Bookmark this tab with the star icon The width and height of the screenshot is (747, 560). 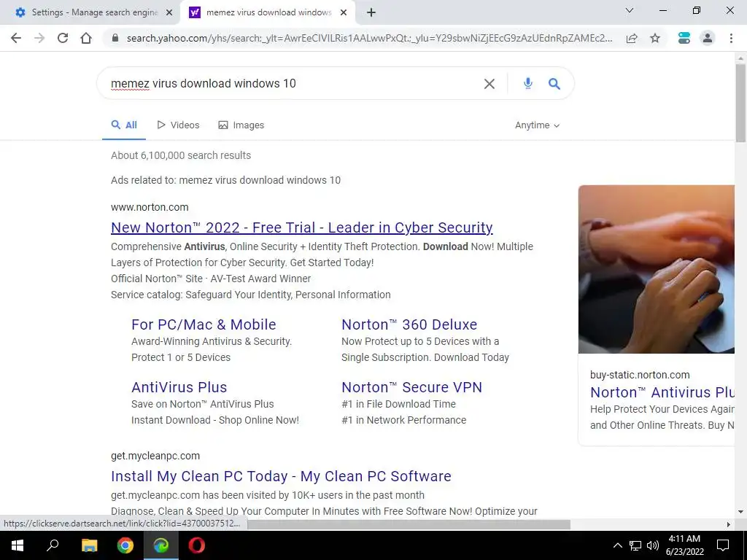655,38
